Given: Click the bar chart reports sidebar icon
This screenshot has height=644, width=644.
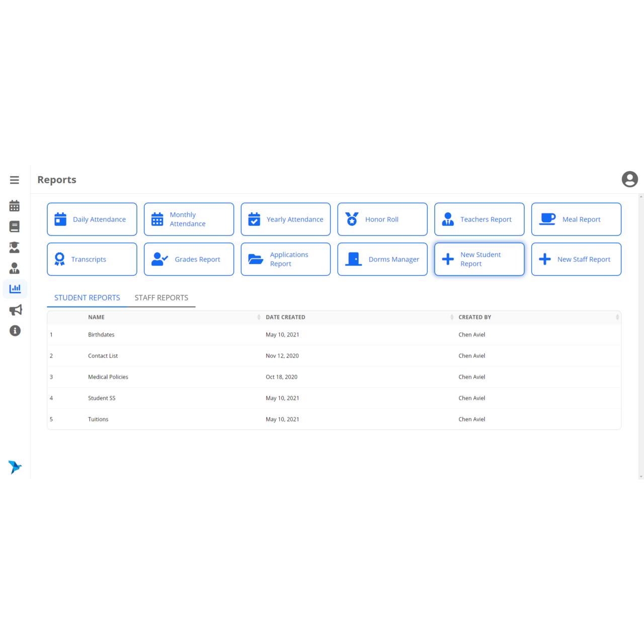Looking at the screenshot, I should coord(15,289).
